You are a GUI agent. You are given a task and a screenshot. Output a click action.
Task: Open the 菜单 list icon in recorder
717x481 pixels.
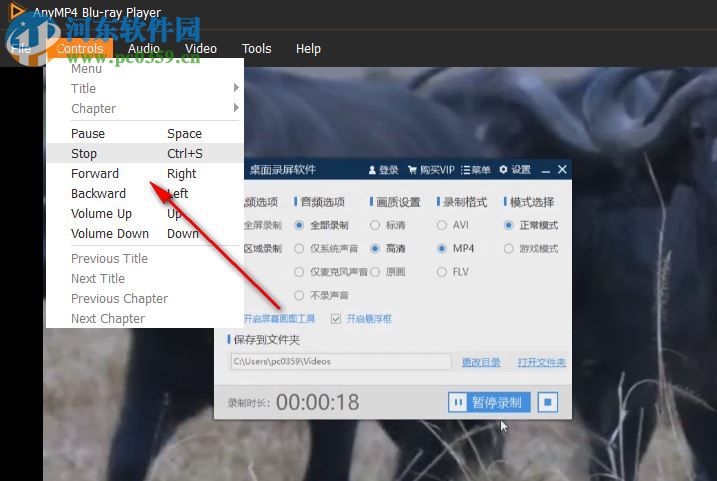point(466,170)
